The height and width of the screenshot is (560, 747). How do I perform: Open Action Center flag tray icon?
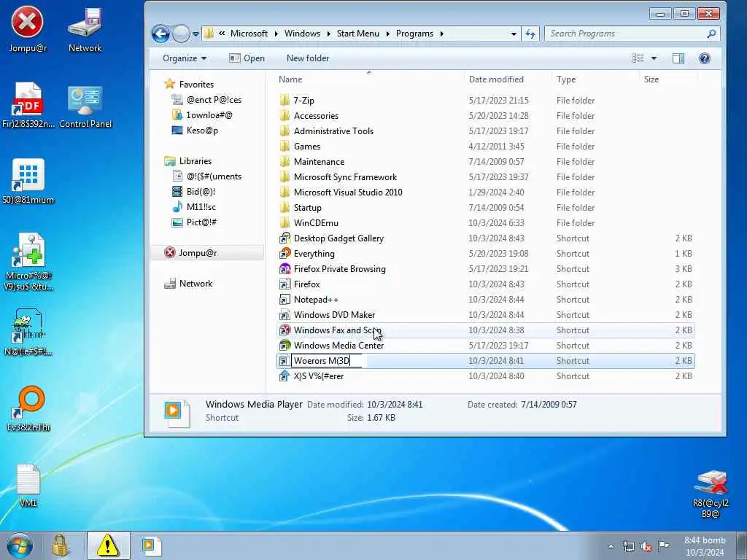click(x=663, y=545)
